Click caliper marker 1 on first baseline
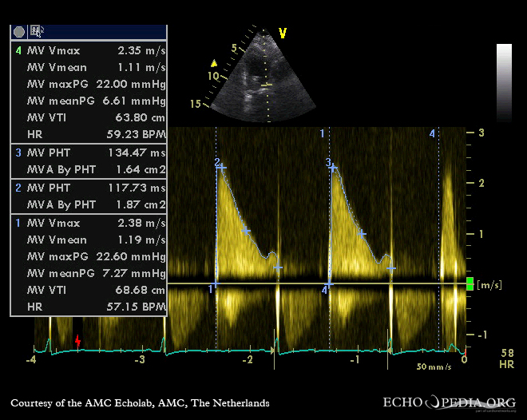Viewport: 527px width, 420px height. pyautogui.click(x=216, y=284)
